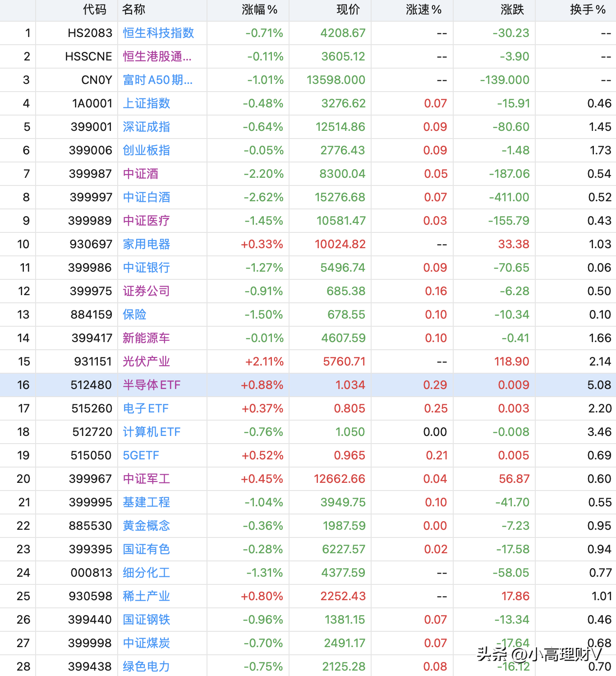Click change value 118.90
Screen dimensions: 616x676
511,361
